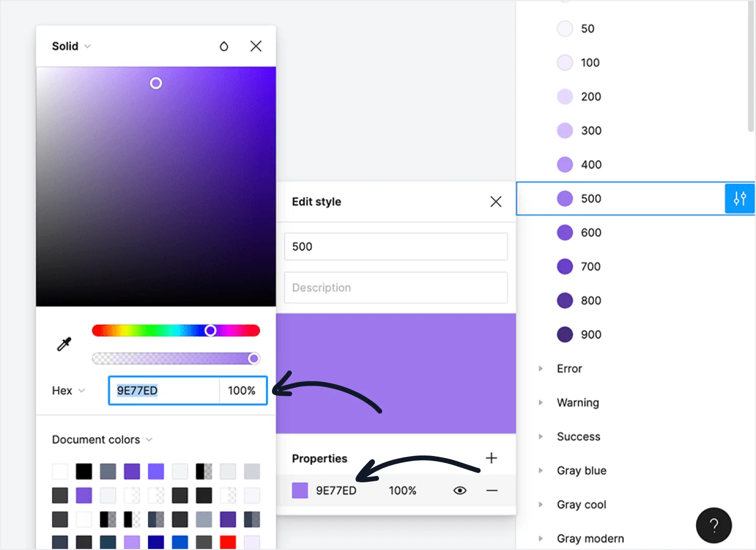Image resolution: width=756 pixels, height=550 pixels.
Task: Hide the 9E77ED fill with the eye toggle
Action: (x=459, y=490)
